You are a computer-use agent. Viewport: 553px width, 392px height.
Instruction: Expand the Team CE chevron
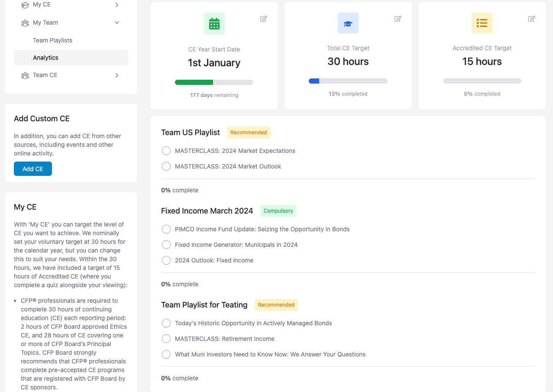pos(117,75)
